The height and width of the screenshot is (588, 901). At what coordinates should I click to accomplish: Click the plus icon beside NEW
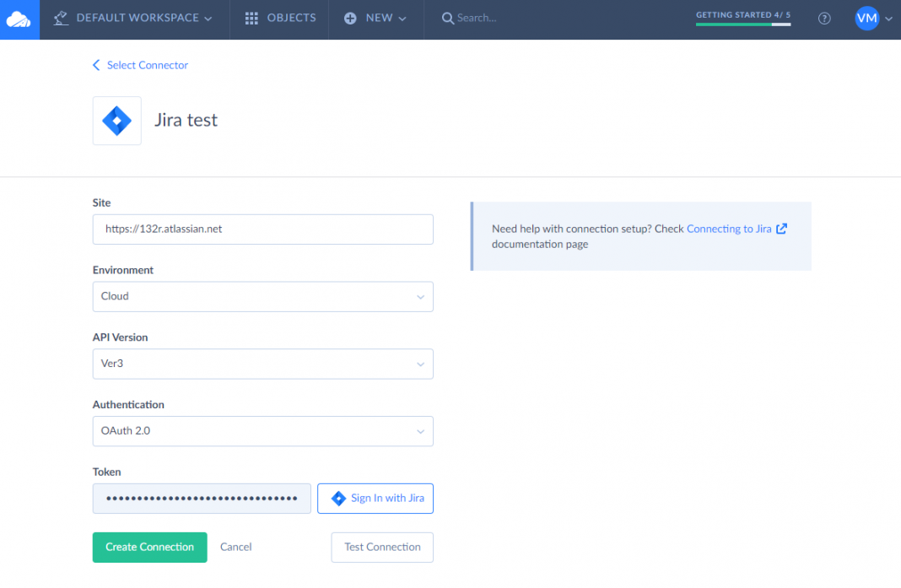click(349, 18)
